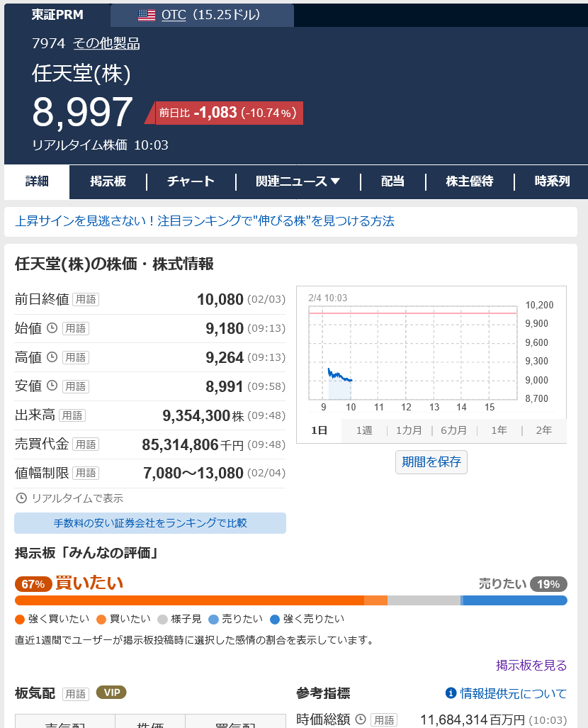Go to the 株主優待 tab

[469, 181]
